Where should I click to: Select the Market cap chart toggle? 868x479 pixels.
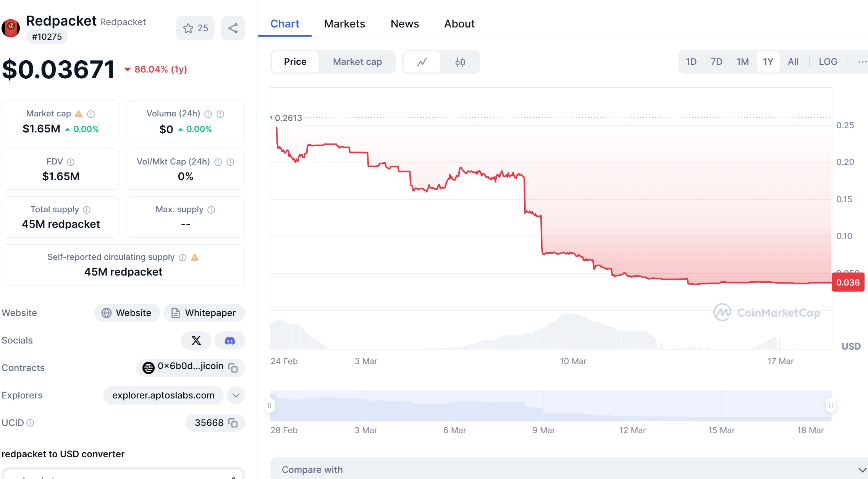click(357, 62)
